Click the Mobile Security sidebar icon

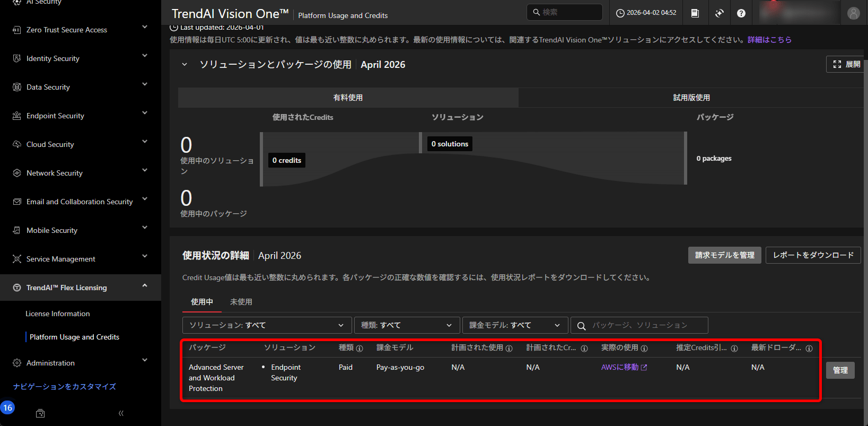pos(17,230)
